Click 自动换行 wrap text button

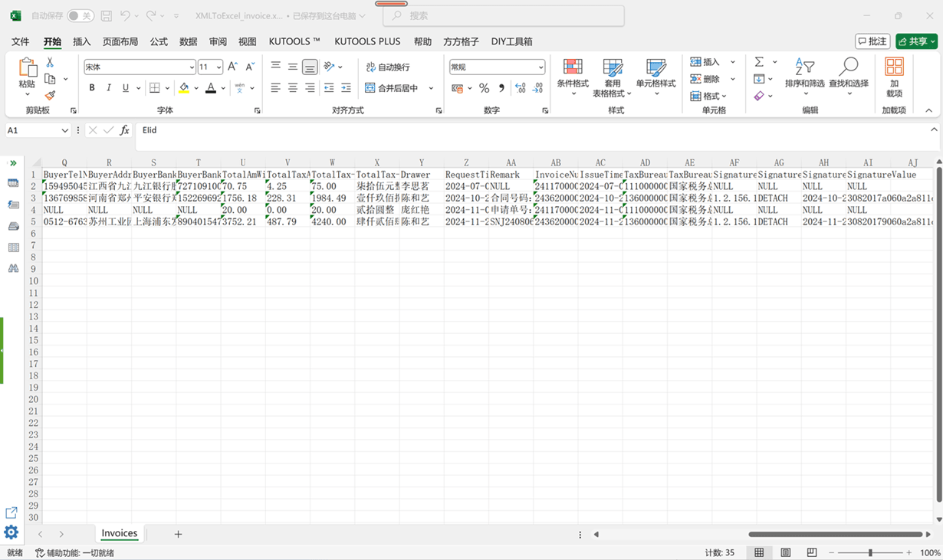pos(388,67)
